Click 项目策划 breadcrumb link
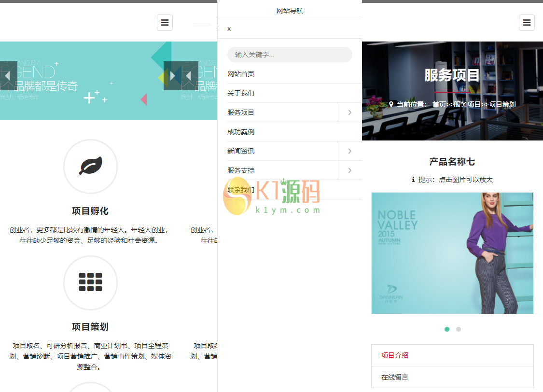Viewport: 543px width, 392px height. [x=502, y=104]
